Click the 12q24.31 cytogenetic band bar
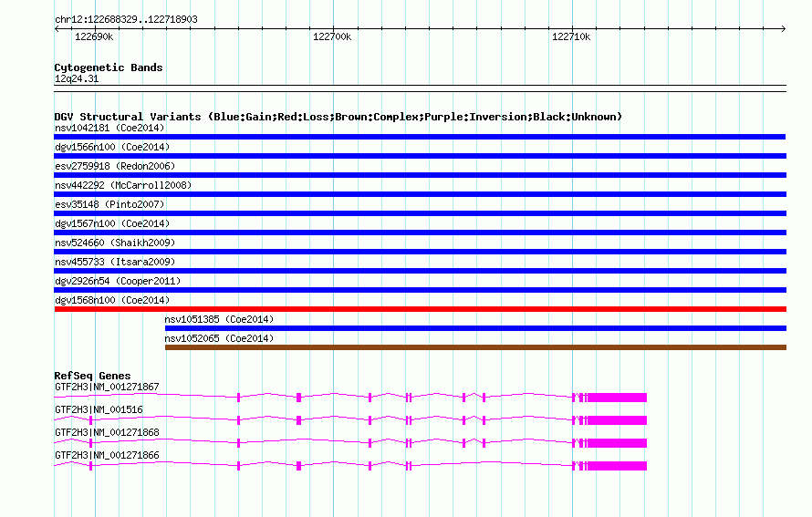The height and width of the screenshot is (517, 812). 420,88
